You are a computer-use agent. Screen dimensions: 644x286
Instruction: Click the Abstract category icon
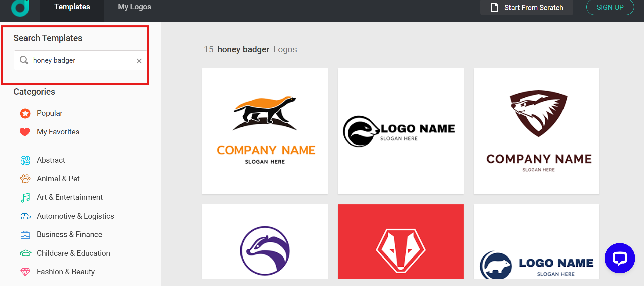(x=25, y=160)
